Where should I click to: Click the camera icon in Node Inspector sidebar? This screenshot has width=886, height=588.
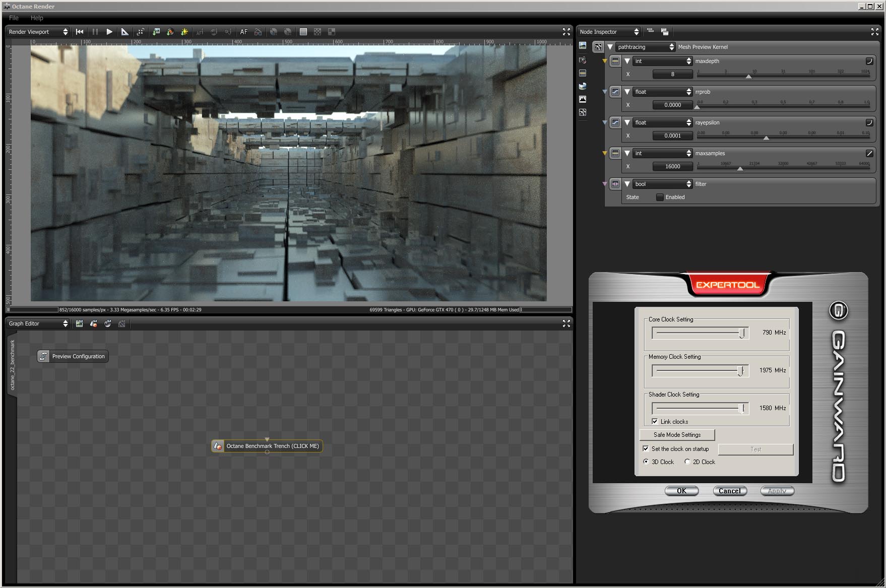pos(583,60)
